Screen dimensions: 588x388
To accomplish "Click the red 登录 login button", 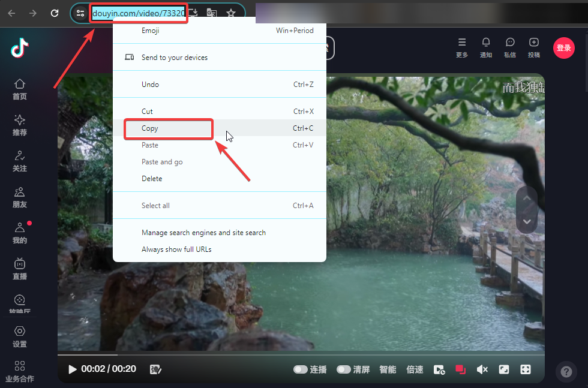I will pos(563,48).
